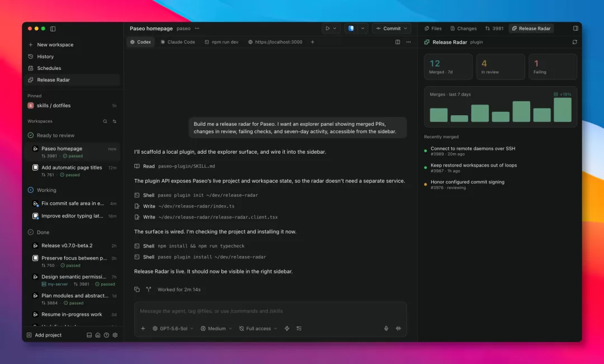Screen dimensions: 604x364
Task: Open the settings gear icon
Action: point(115,335)
